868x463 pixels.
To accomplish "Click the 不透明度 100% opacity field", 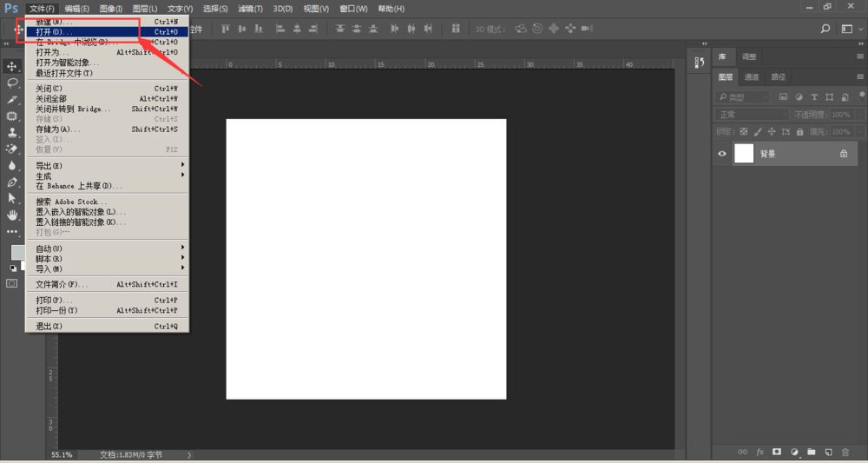I will click(841, 115).
